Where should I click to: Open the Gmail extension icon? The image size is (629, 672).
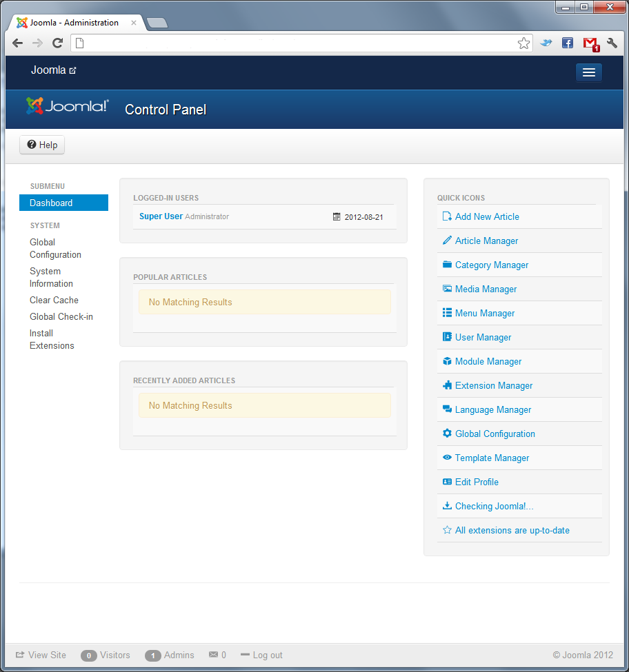click(591, 43)
